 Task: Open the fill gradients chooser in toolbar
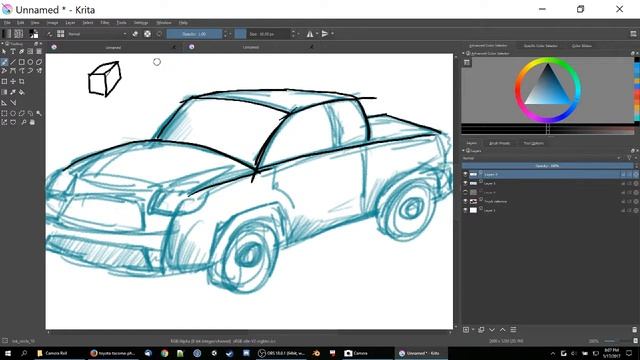pos(7,34)
